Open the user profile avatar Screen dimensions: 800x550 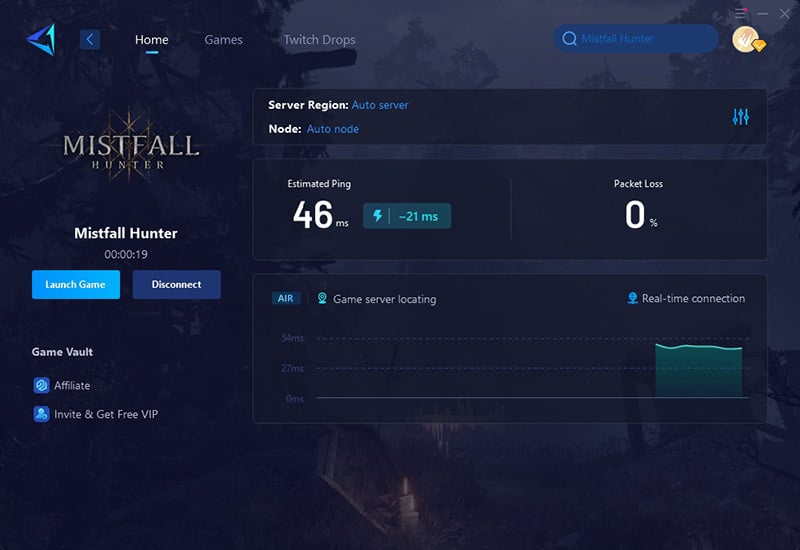[x=747, y=39]
